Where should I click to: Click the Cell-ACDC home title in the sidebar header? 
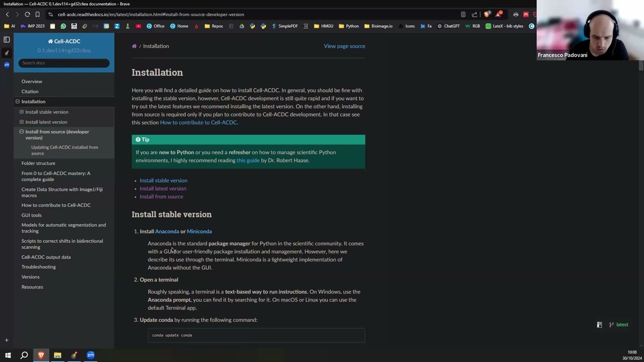coord(64,41)
